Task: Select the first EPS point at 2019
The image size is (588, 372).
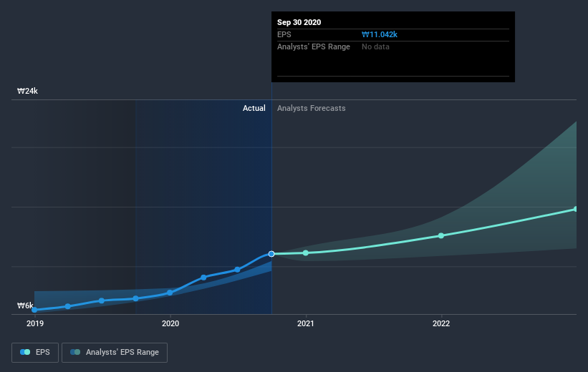Action: coord(34,310)
